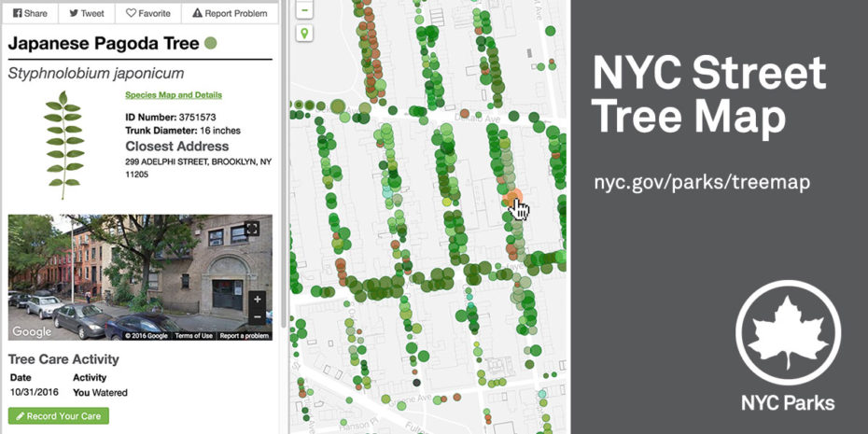Viewport: 868px width, 434px height.
Task: Expand street view to fullscreen
Action: pos(252,228)
